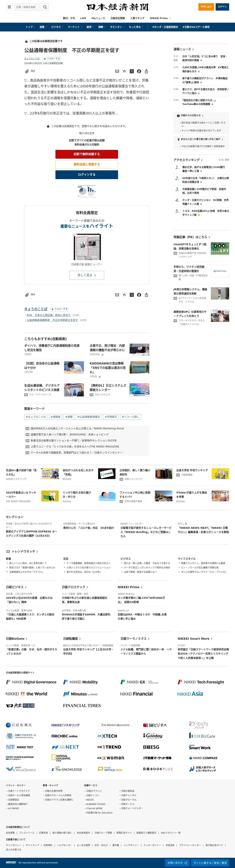
Task: Open Myニュース menu item
Action: coord(98,18)
